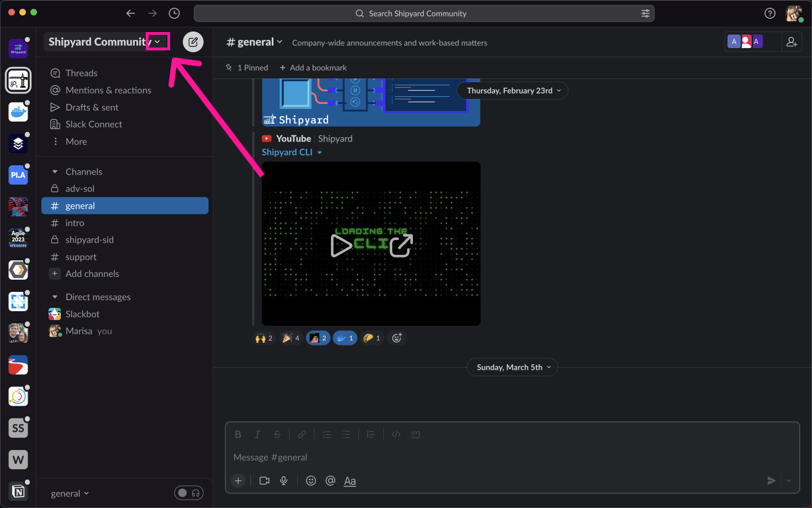The width and height of the screenshot is (812, 508).
Task: Mention someone with @ icon
Action: 330,481
